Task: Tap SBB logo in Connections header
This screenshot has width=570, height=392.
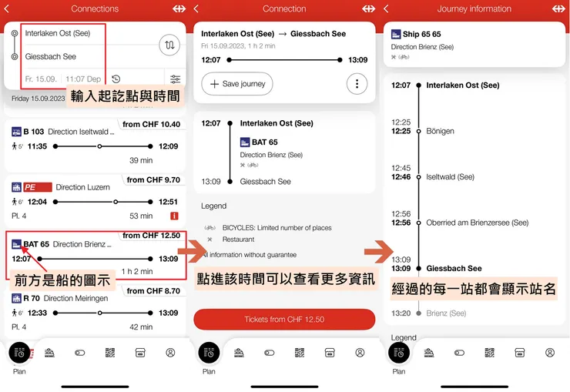Action: [179, 8]
